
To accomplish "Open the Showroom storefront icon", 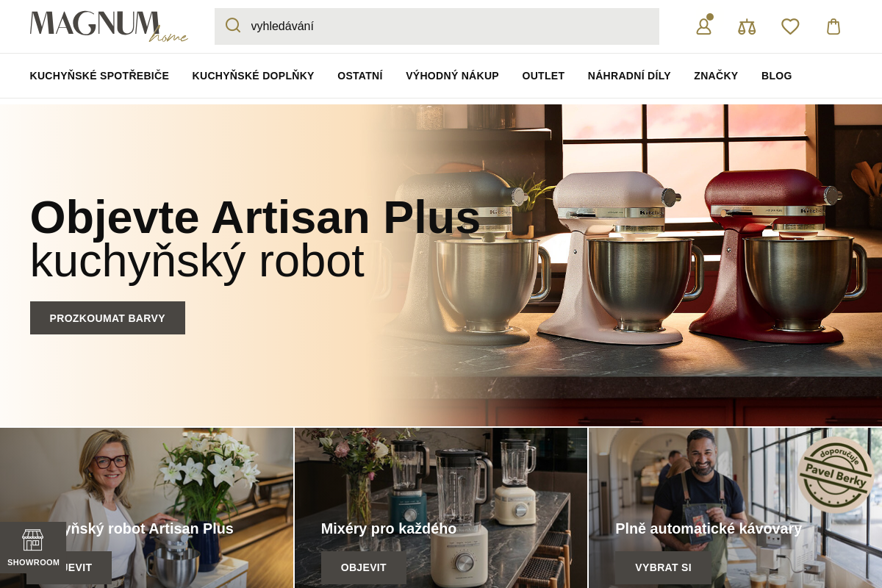I will click(x=33, y=547).
